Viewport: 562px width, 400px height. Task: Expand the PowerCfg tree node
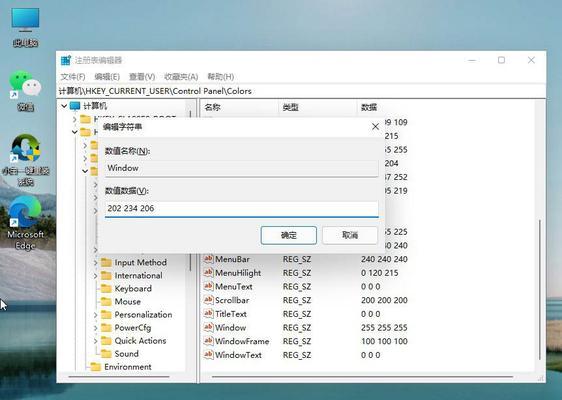[x=95, y=328]
